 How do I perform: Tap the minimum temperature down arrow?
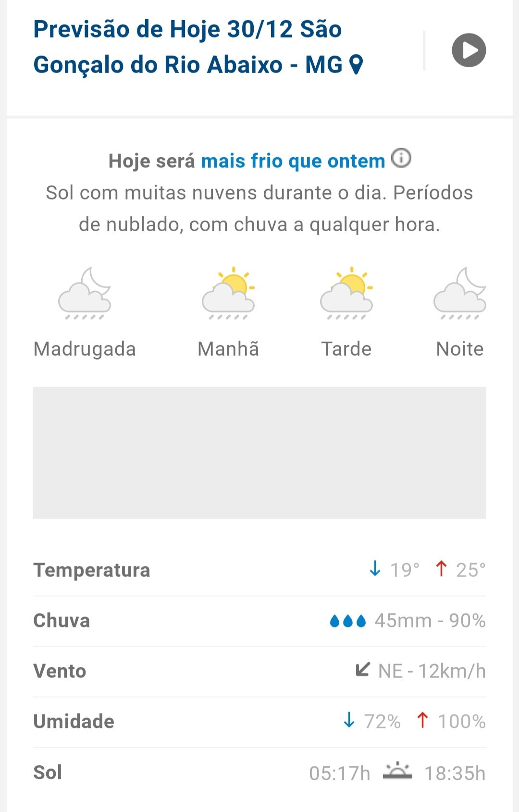coord(375,569)
